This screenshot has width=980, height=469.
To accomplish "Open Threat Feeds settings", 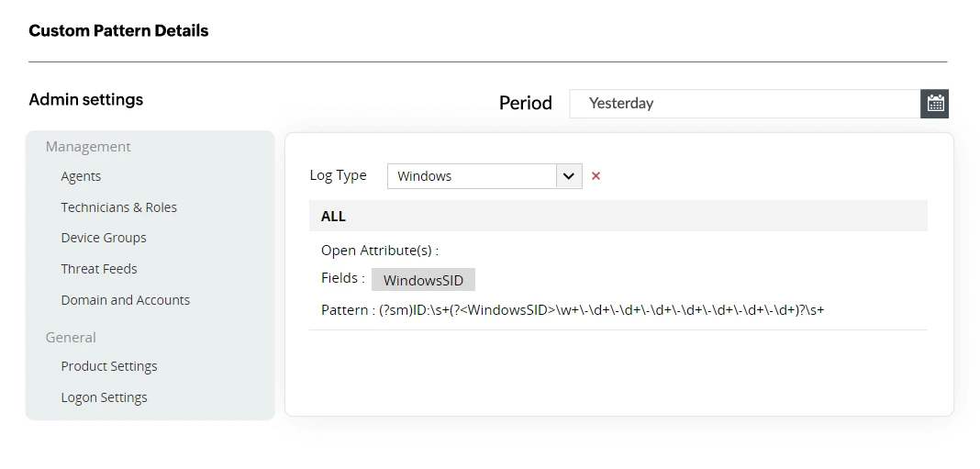I will pos(99,269).
